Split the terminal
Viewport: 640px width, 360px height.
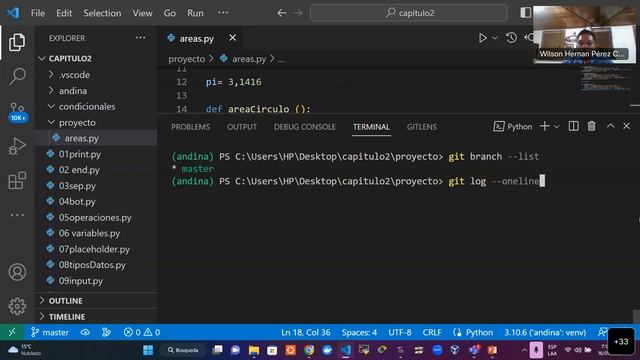573,126
